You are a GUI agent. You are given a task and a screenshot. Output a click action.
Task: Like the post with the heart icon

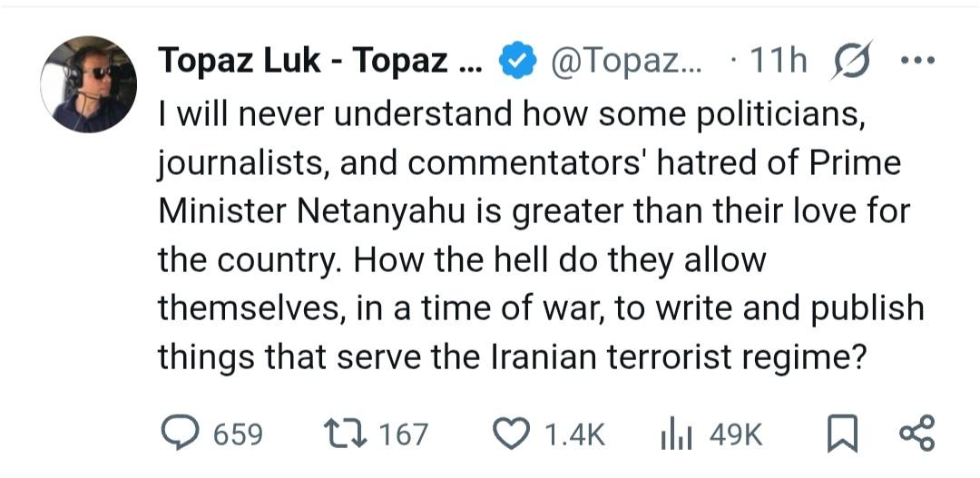[x=513, y=434]
